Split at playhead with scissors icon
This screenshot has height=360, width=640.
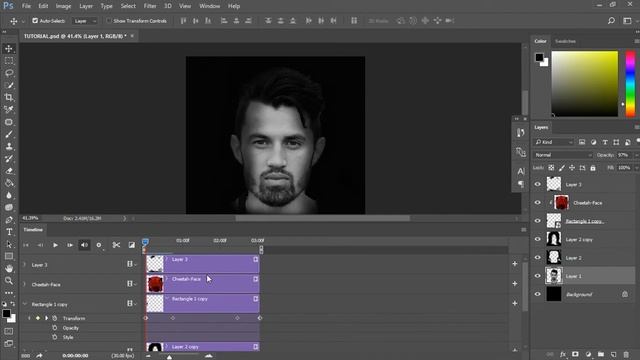116,245
